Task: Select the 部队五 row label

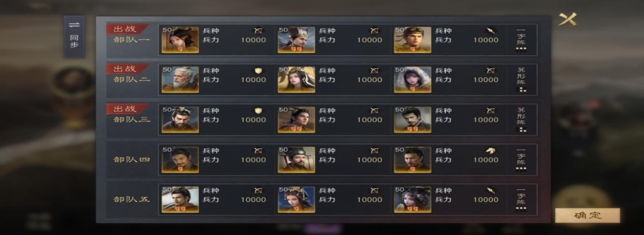Action: click(x=132, y=199)
